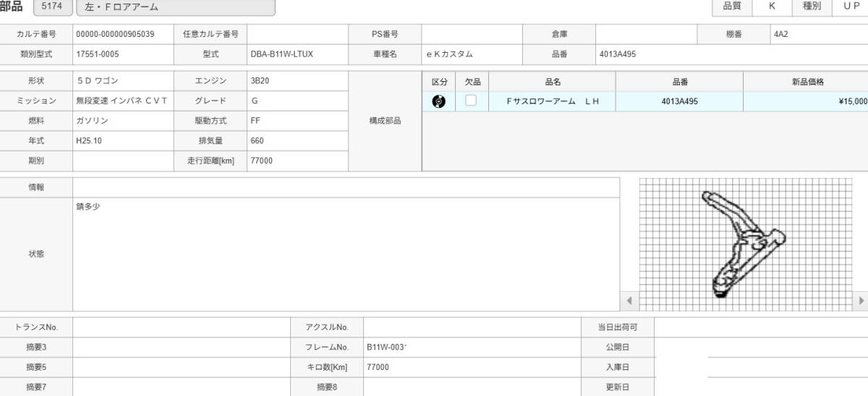The image size is (868, 396).
Task: Click the 品番 column header in parts table
Action: point(679,83)
